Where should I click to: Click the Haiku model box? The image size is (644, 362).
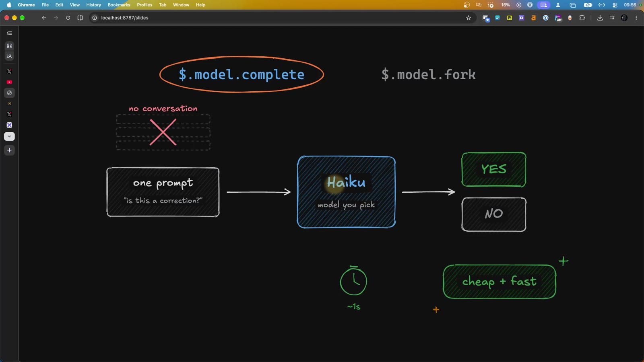[x=346, y=192]
